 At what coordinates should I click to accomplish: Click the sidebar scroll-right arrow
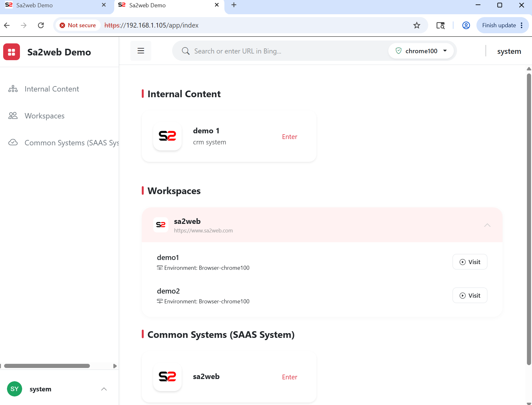(115, 366)
